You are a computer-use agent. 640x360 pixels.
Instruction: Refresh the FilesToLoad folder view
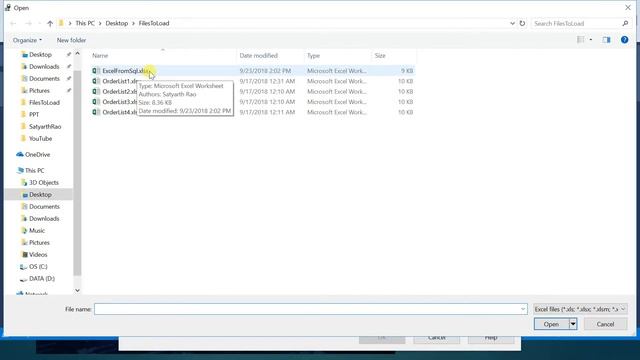tap(522, 23)
